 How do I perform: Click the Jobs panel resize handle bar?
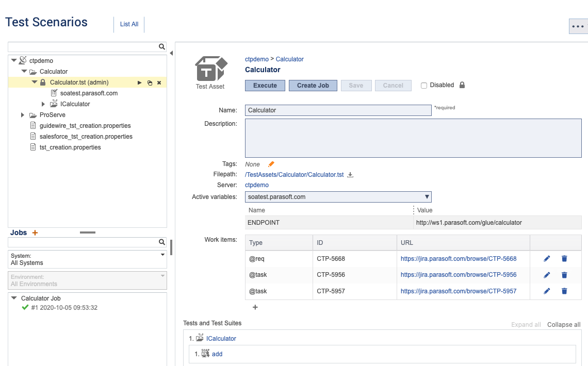[x=87, y=232]
